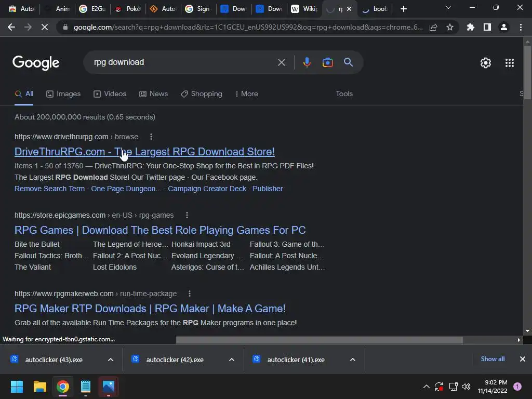Close the downloads bar
The image size is (532, 399).
[523, 359]
